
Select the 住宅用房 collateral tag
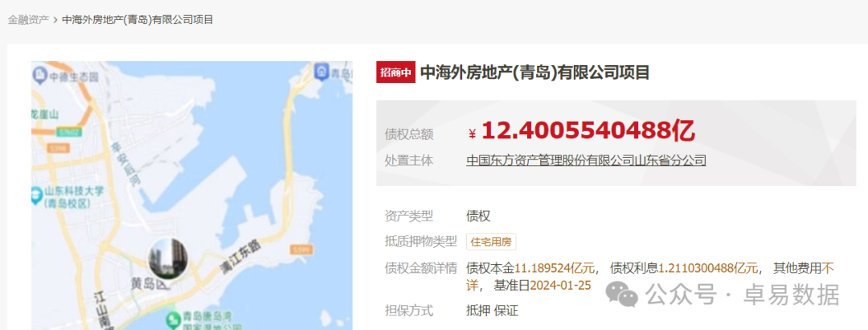coord(491,241)
